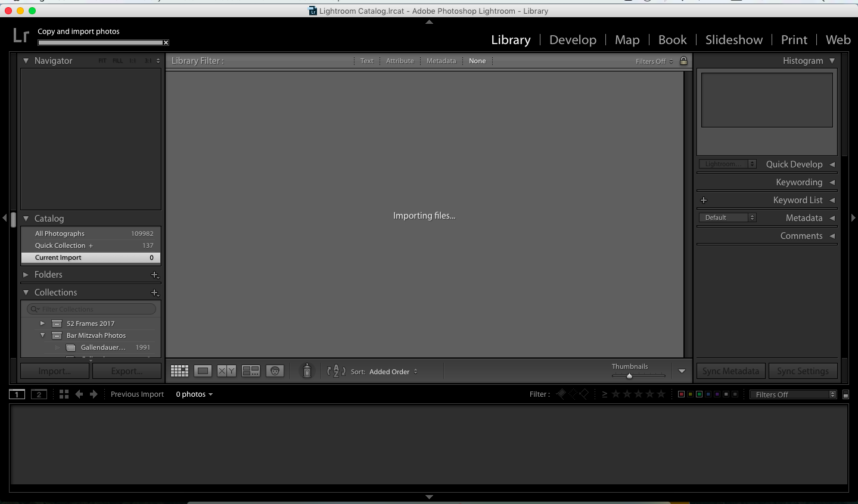Image resolution: width=858 pixels, height=504 pixels.
Task: Collapse the Collections panel
Action: coord(26,293)
